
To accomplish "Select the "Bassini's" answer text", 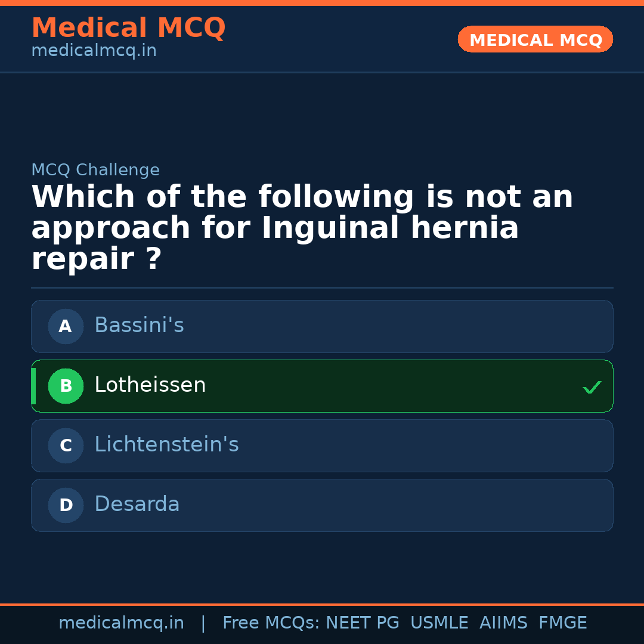I will [139, 326].
